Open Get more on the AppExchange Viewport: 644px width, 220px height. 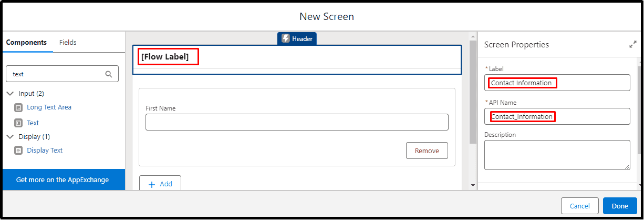coord(64,180)
